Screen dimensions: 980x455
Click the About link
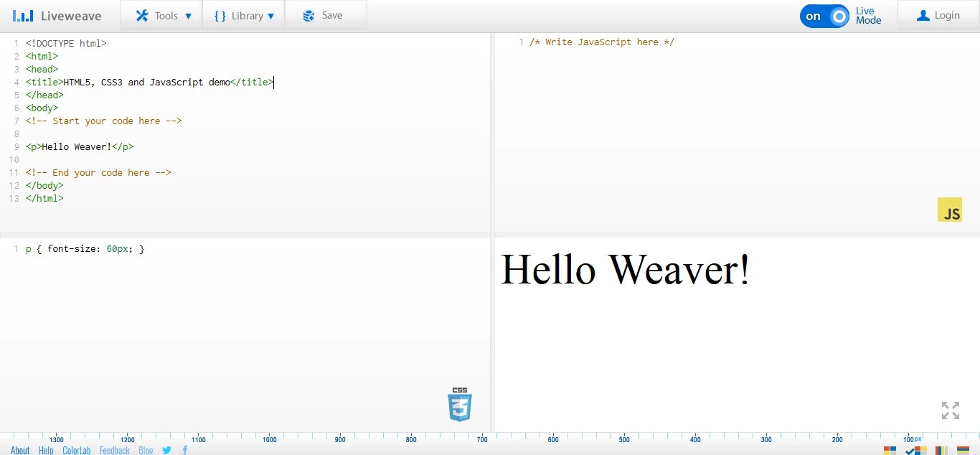[x=19, y=450]
